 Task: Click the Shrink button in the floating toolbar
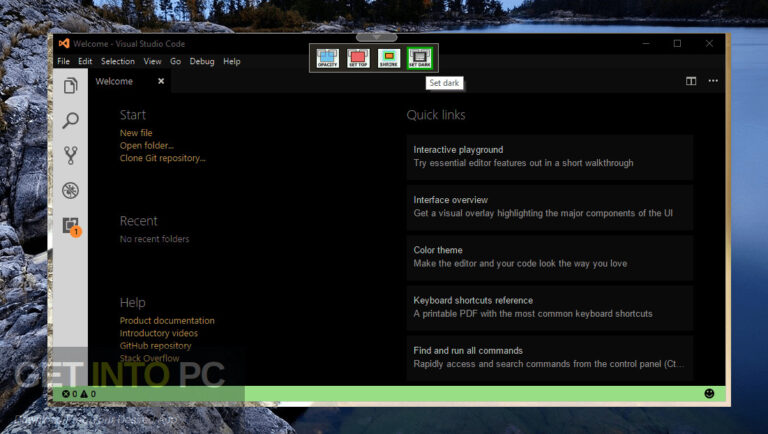point(389,58)
